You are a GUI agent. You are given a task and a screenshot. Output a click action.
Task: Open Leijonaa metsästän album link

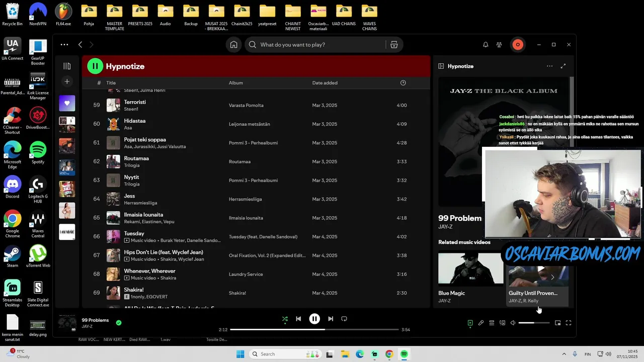[250, 124]
